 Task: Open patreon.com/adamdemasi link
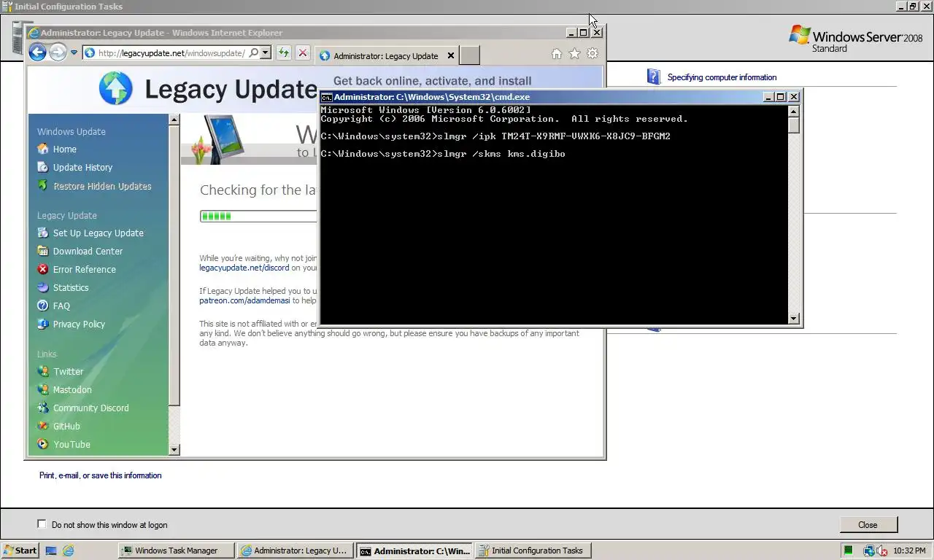(244, 300)
